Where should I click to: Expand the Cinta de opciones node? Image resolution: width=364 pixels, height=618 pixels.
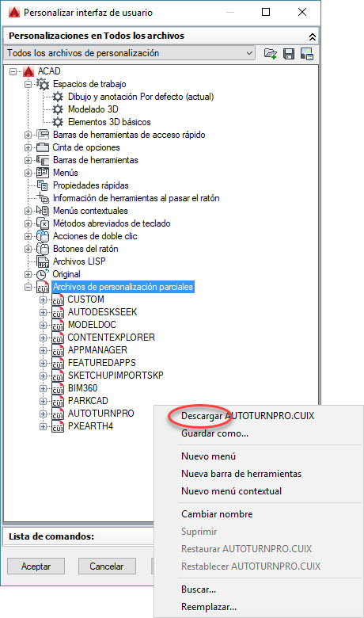28,148
